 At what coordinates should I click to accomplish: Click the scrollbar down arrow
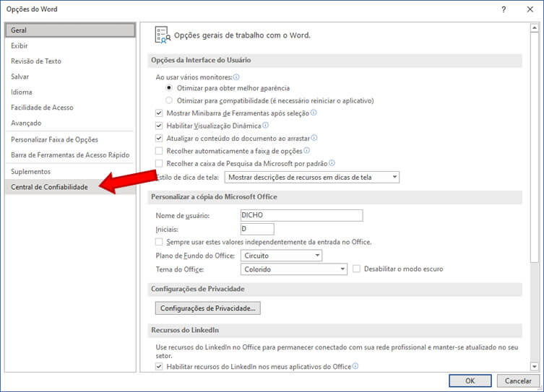(x=535, y=366)
